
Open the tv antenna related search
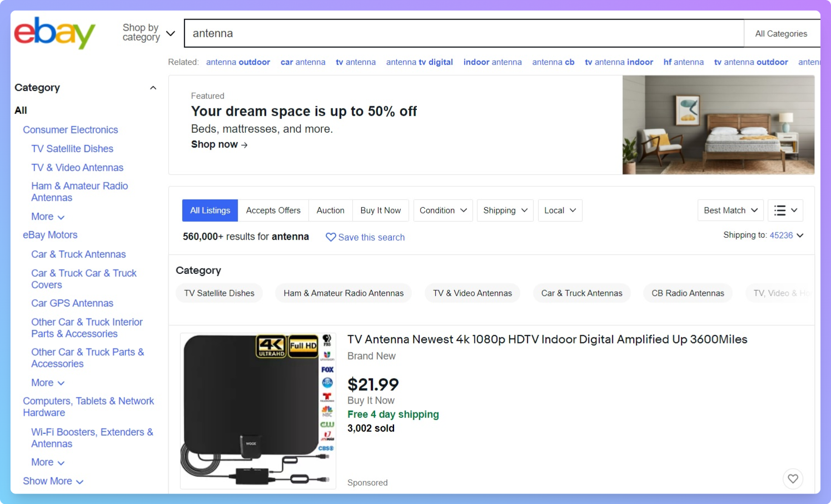pos(356,62)
